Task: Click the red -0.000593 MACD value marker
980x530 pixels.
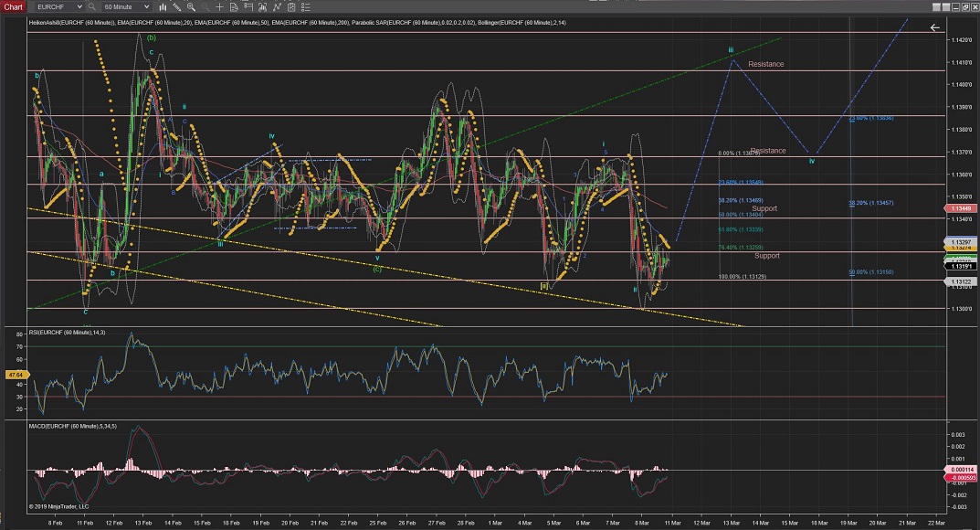Action: [x=962, y=478]
